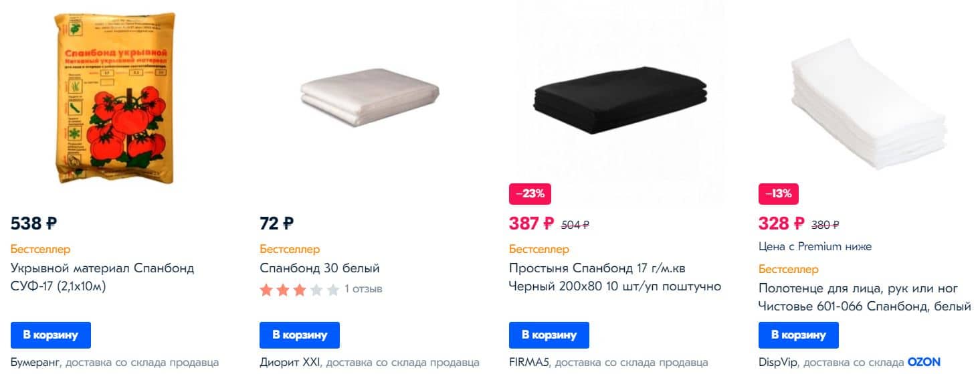Image resolution: width=980 pixels, height=374 pixels.
Task: Open Полотенце для лица Чистовье title link
Action: point(865,298)
